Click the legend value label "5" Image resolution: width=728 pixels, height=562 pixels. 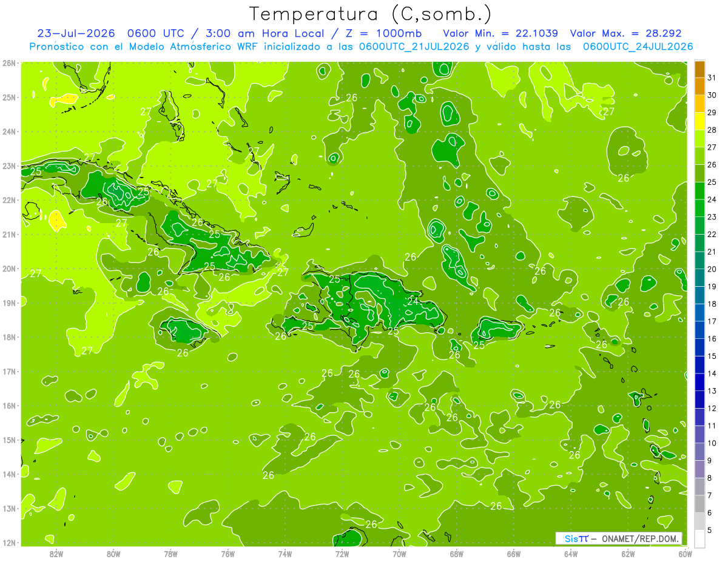click(710, 530)
